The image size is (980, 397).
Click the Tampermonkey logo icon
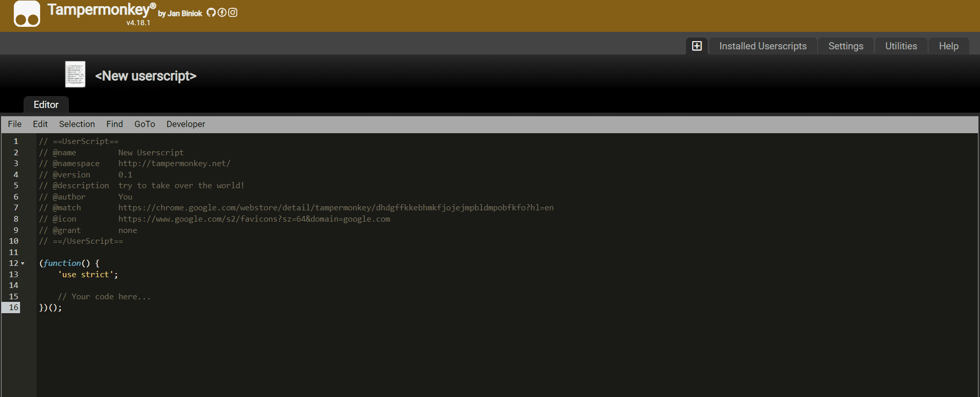(x=27, y=14)
